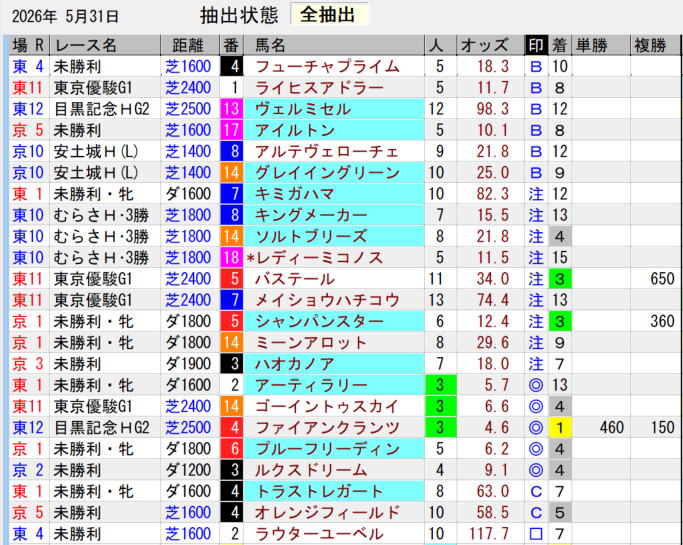
Task: Select horse name アーティラリー
Action: pyautogui.click(x=311, y=386)
